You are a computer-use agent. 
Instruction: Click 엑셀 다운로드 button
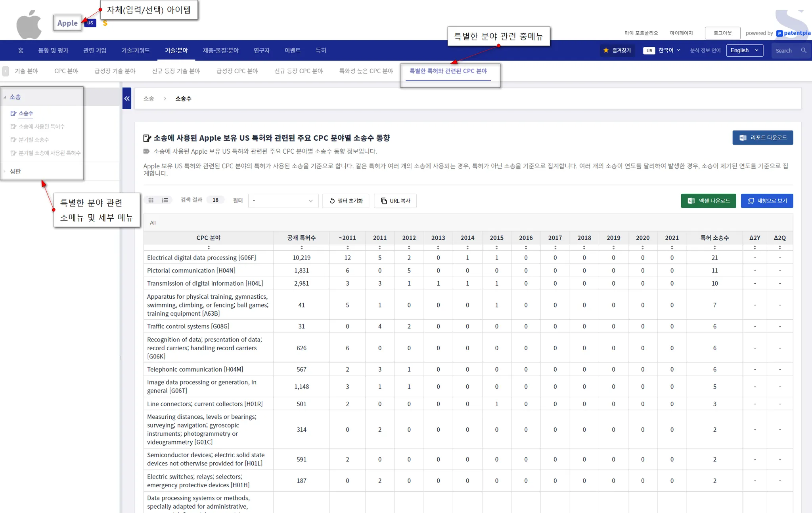[x=709, y=201]
